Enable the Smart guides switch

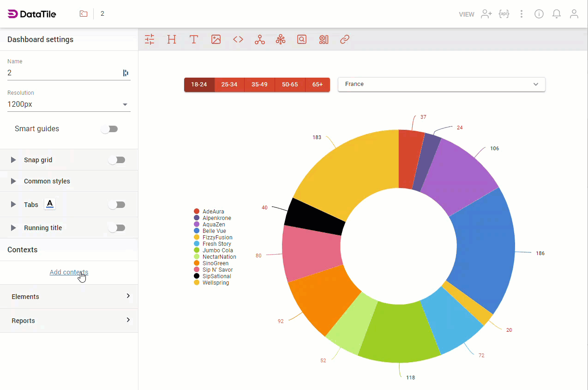(x=110, y=129)
